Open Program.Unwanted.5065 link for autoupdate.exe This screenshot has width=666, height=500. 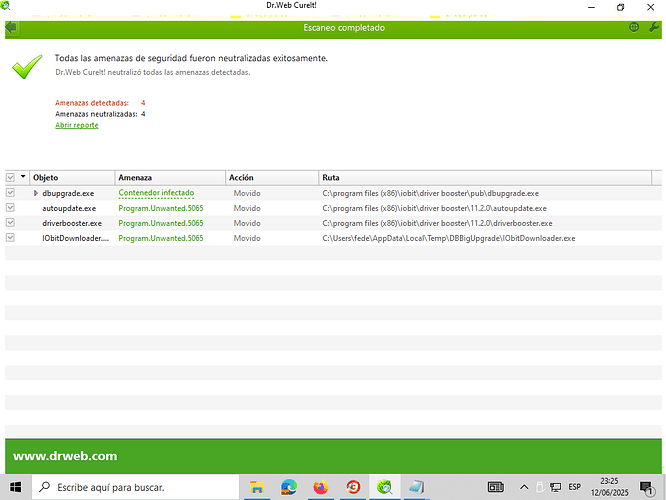161,208
